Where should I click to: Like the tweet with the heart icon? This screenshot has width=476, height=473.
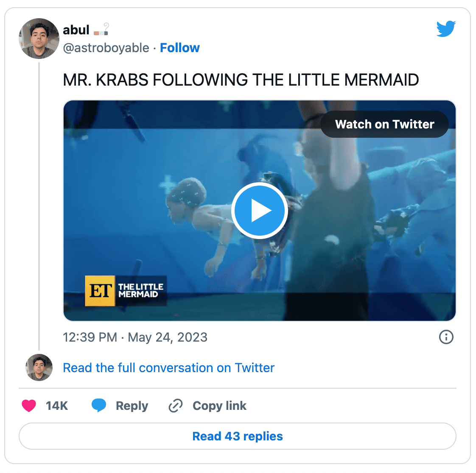tap(28, 406)
